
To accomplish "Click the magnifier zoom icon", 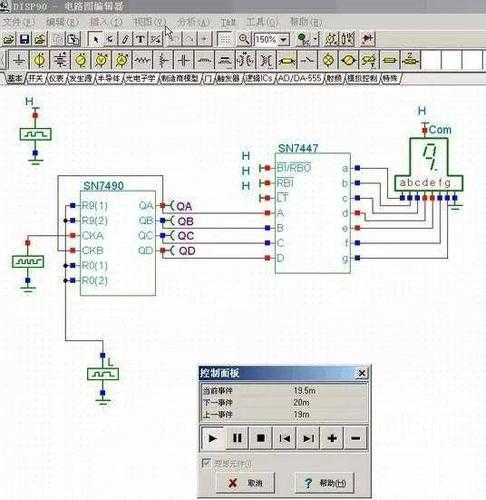I will click(x=244, y=39).
